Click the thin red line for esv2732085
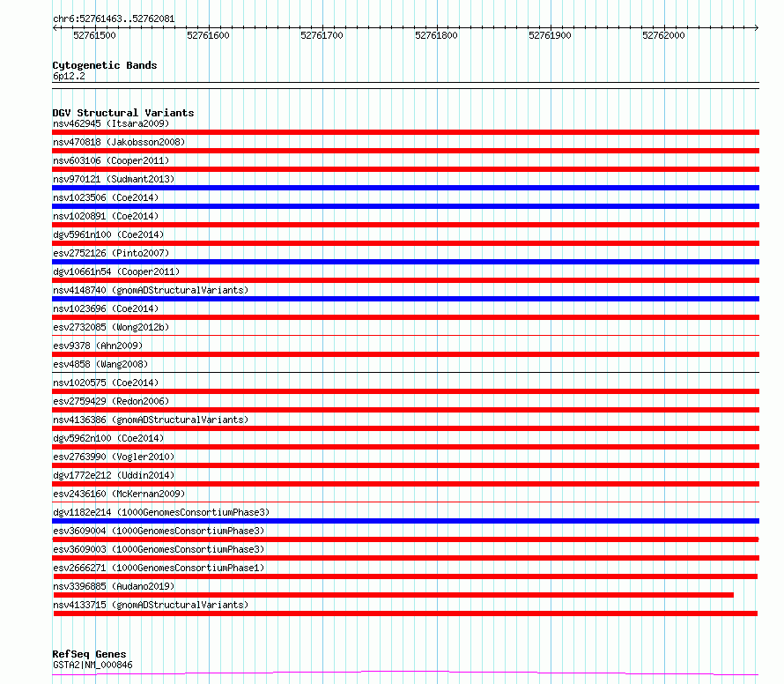 pos(405,335)
